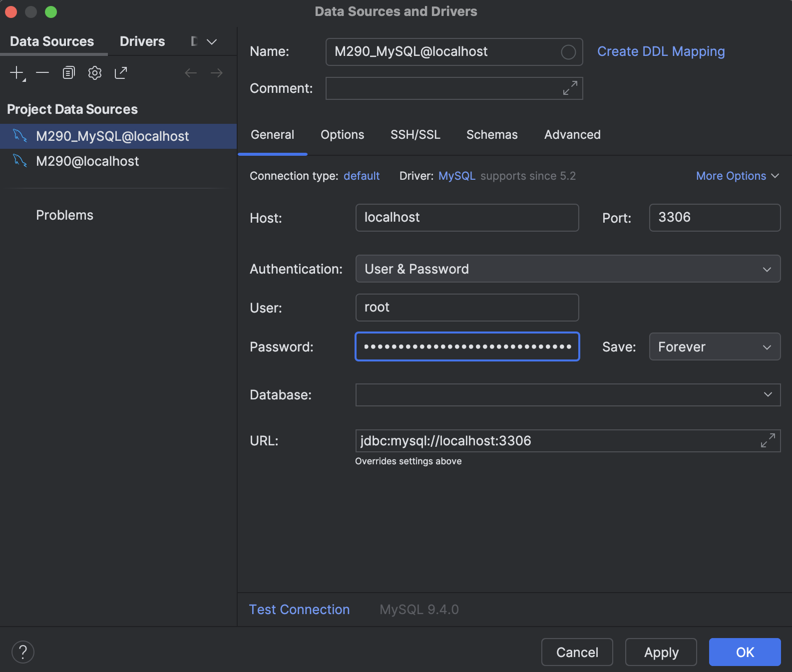
Task: Change connection type default link
Action: tap(362, 176)
